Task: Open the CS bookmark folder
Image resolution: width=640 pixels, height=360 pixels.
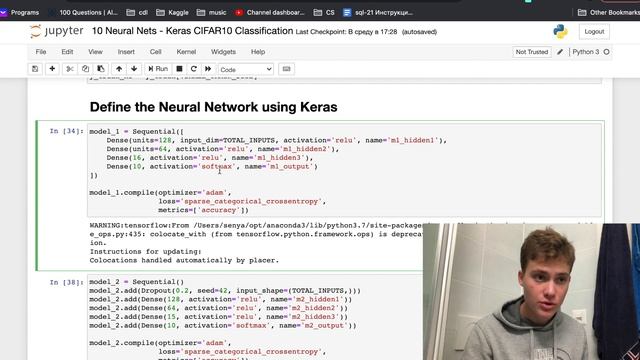Action: pyautogui.click(x=324, y=13)
